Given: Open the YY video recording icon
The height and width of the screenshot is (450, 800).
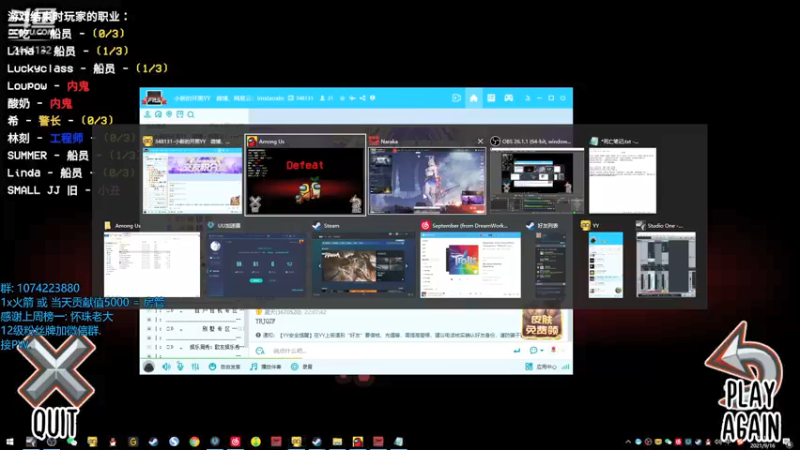Looking at the screenshot, I should (x=456, y=98).
